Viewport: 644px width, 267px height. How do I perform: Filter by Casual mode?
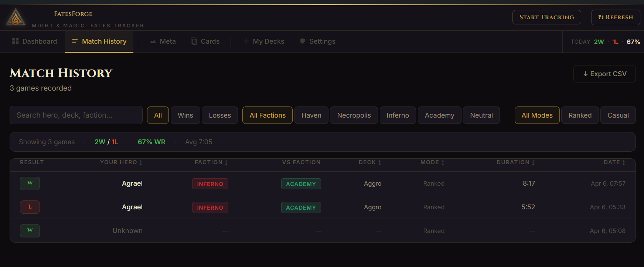coord(618,115)
